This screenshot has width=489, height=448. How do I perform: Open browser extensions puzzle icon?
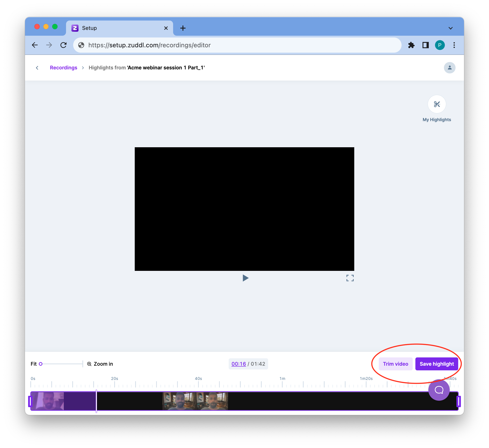click(x=411, y=45)
